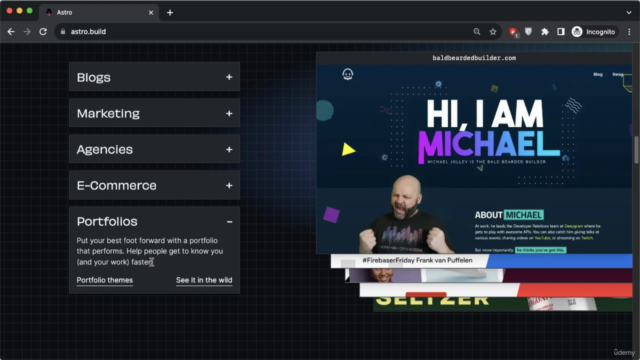This screenshot has height=360, width=640.
Task: Open the See it in the wild link
Action: [x=204, y=280]
